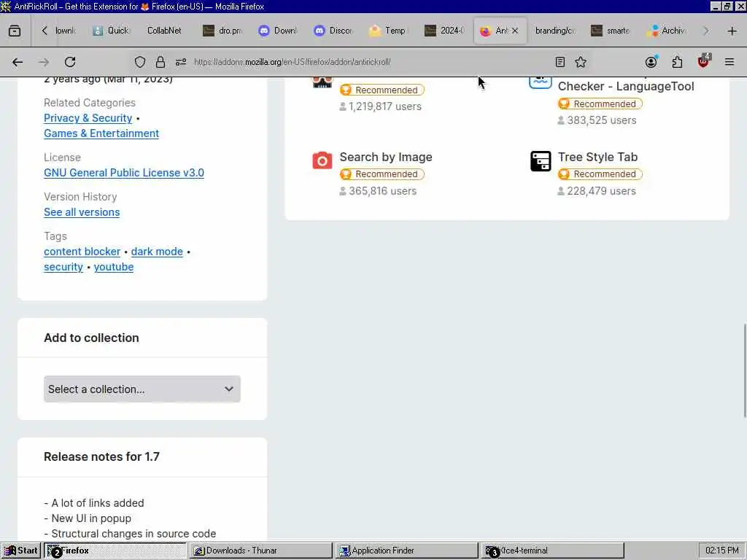
Task: Open uBlock Origin extension button
Action: [703, 61]
